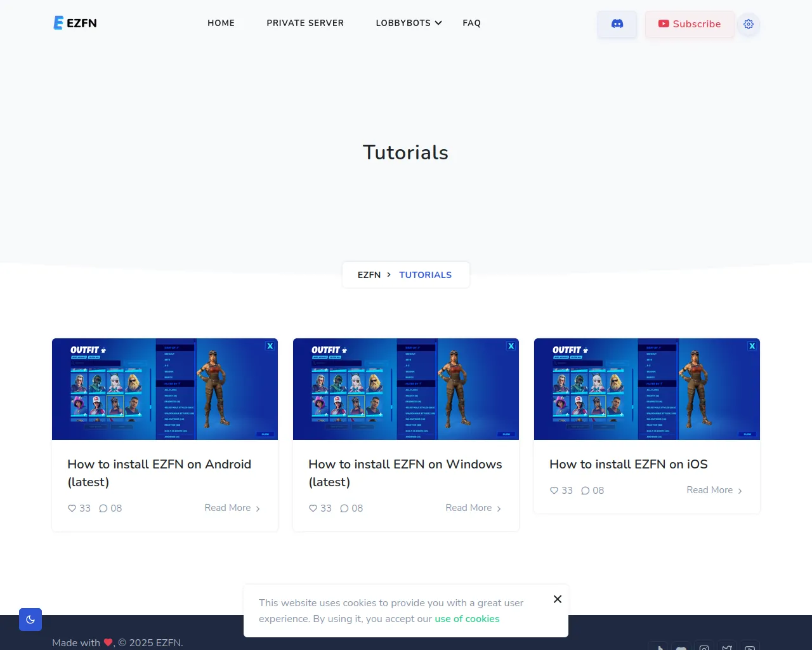The width and height of the screenshot is (812, 650).
Task: Dismiss the cookie notice with the X
Action: pos(558,599)
